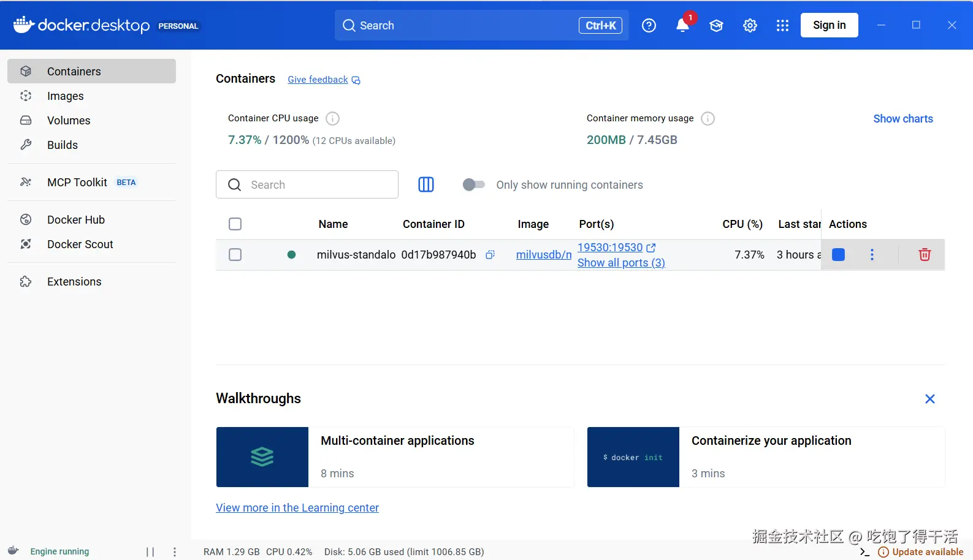This screenshot has width=973, height=560.
Task: Open Docker Hub from sidebar
Action: pos(91,219)
